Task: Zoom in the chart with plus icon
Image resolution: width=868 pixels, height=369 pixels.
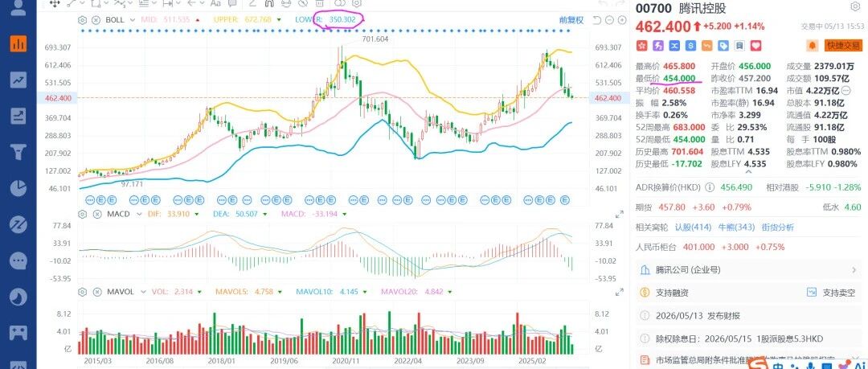Action: [622, 20]
